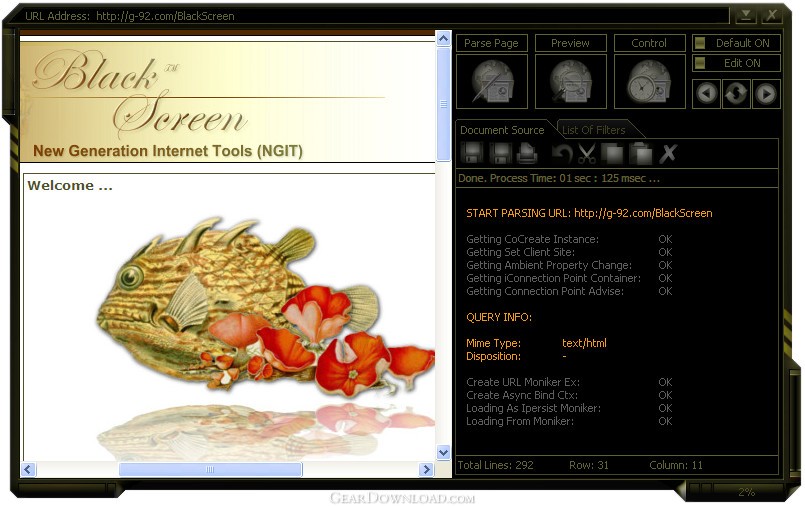This screenshot has height=506, width=805.
Task: Switch to the Document Source tab
Action: point(502,130)
